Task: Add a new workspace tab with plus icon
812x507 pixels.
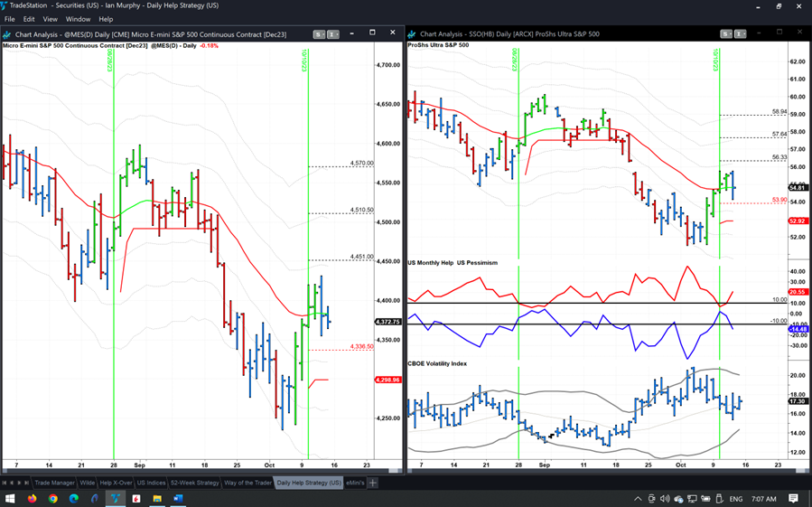Action: click(373, 483)
